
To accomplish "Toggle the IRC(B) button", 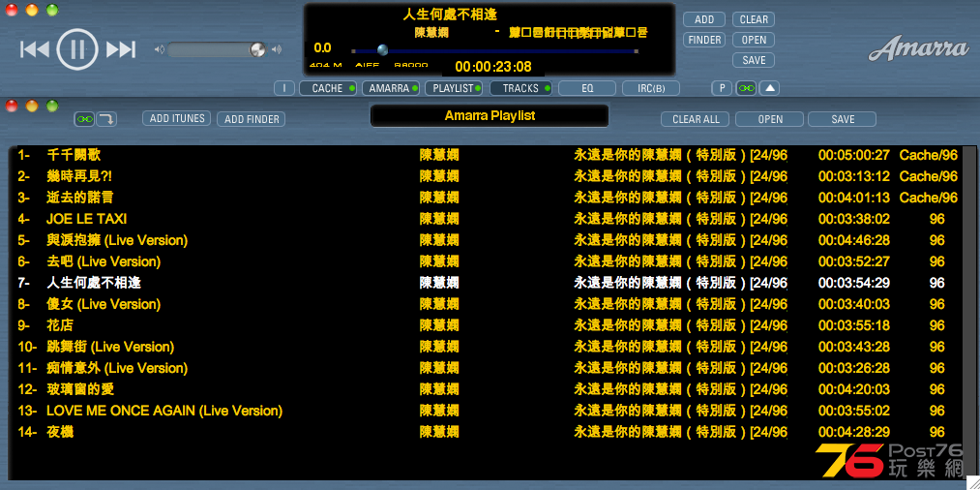I will (x=651, y=88).
